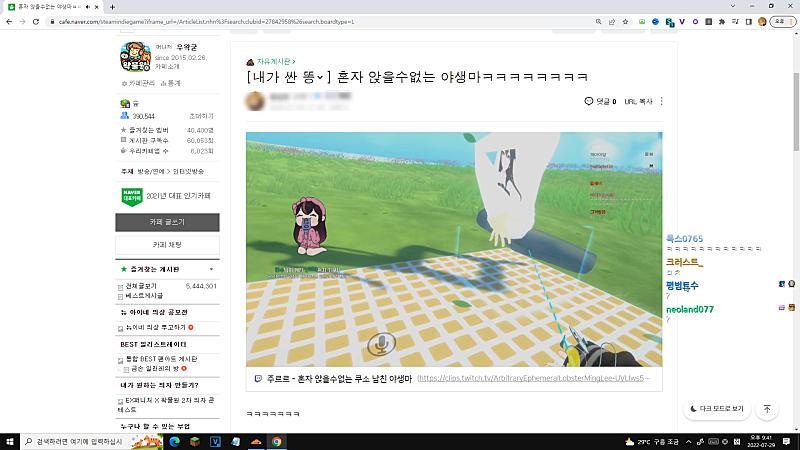Show hidden system tray icons chevron
800x450 pixels.
[688, 442]
